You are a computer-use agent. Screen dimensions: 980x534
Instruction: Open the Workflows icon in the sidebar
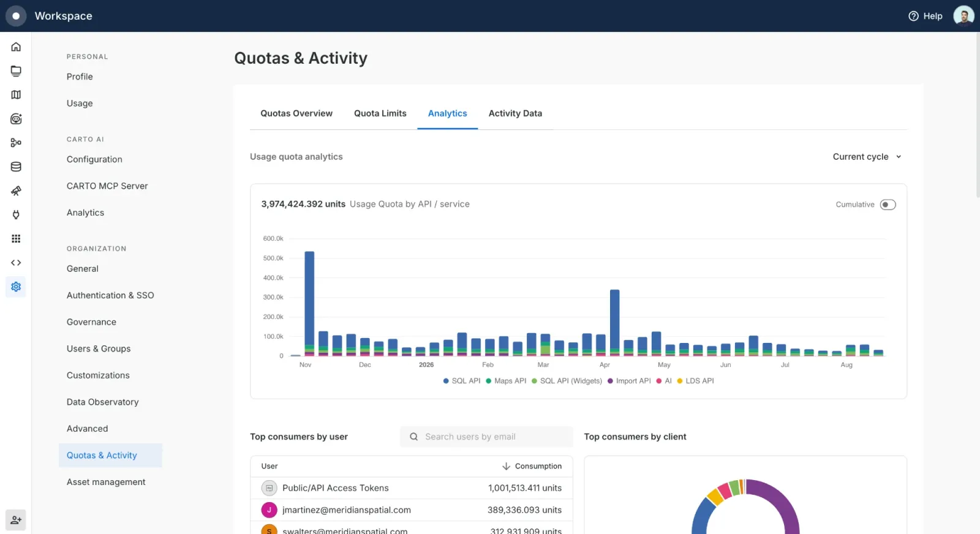point(16,143)
